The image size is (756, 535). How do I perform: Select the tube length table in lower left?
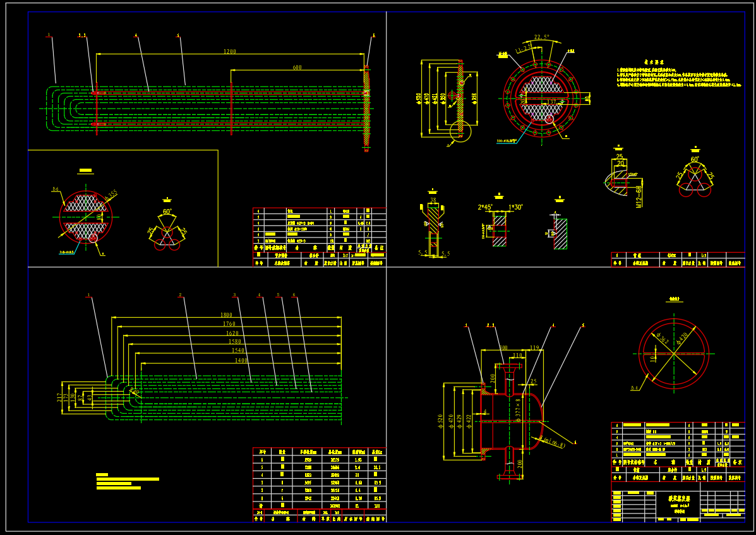(320, 484)
